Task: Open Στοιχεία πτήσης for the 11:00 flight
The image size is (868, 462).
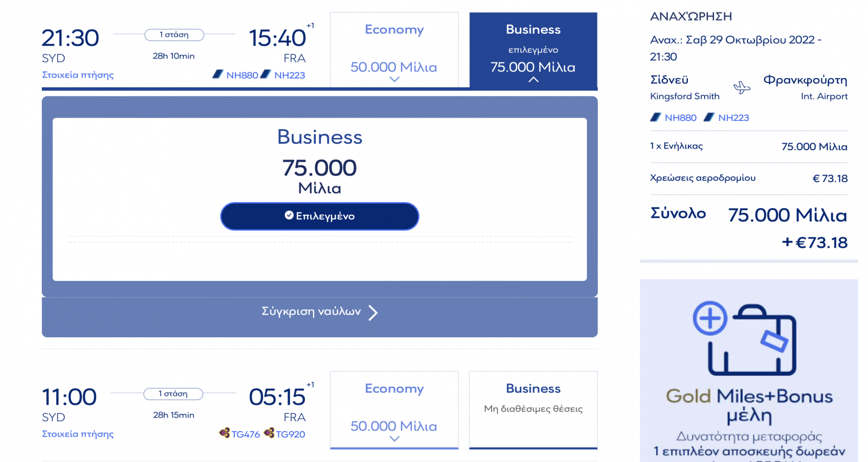Action: [x=78, y=434]
